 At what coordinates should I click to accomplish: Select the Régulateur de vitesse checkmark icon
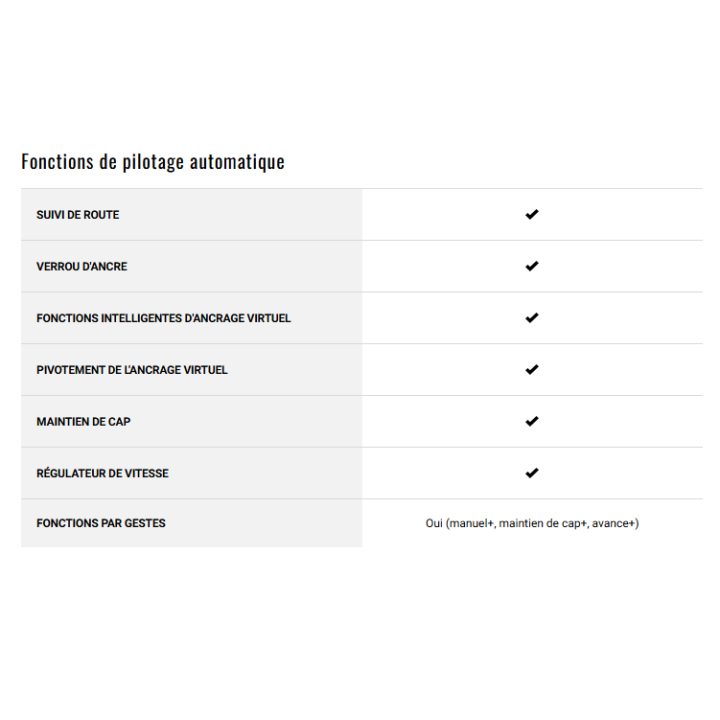click(x=532, y=473)
